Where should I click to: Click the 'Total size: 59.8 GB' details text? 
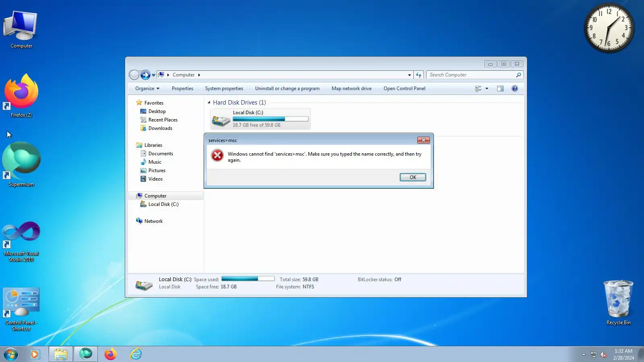click(x=299, y=280)
